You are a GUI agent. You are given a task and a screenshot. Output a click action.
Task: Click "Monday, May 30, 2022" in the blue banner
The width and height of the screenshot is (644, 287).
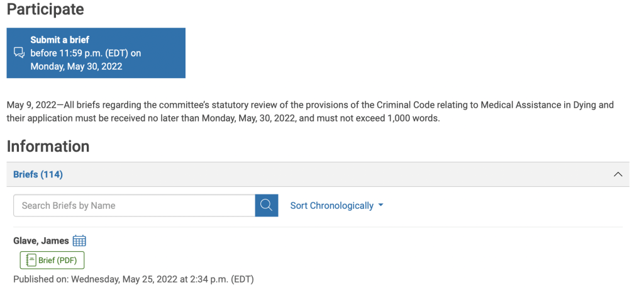tap(76, 66)
